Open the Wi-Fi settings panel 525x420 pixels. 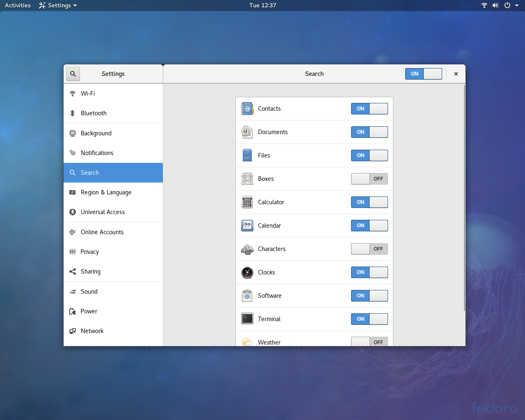pyautogui.click(x=113, y=94)
